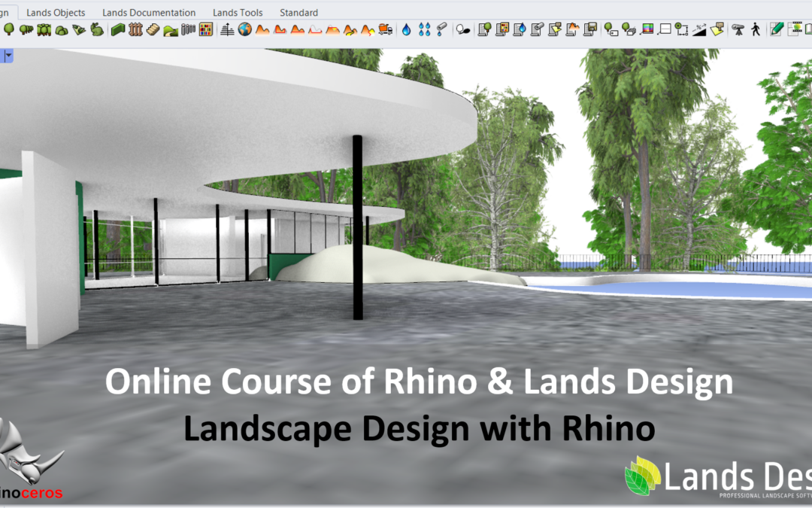Open the plant database bookshelf icon
The height and width of the screenshot is (508, 812).
(206, 29)
